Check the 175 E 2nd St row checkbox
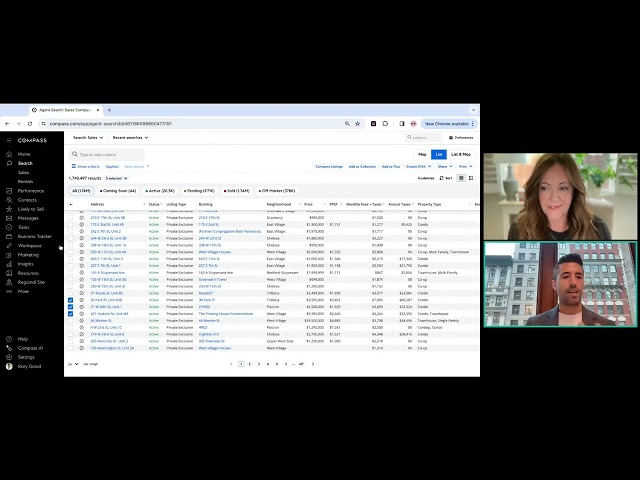Screen dimensions: 640x480 tap(71, 224)
